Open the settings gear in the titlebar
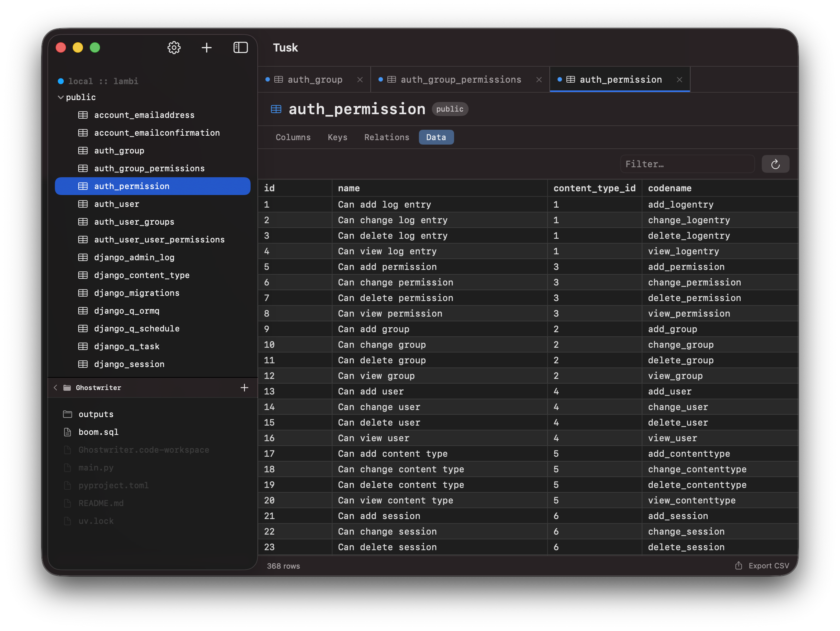Viewport: 840px width, 631px height. 174,47
